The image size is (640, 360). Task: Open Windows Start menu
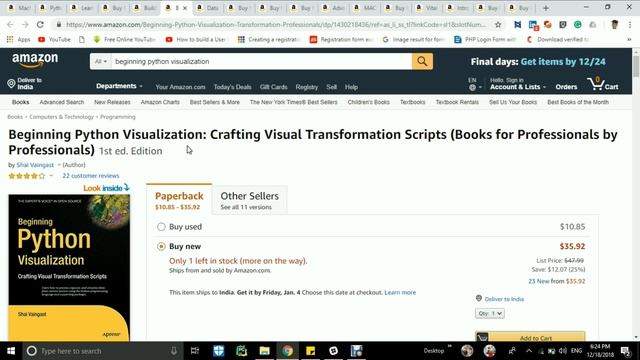(x=11, y=351)
